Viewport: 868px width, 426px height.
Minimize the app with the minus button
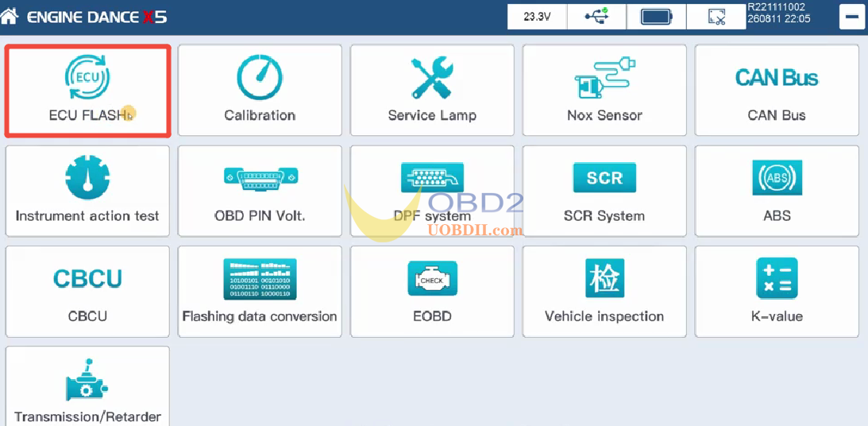pyautogui.click(x=851, y=17)
